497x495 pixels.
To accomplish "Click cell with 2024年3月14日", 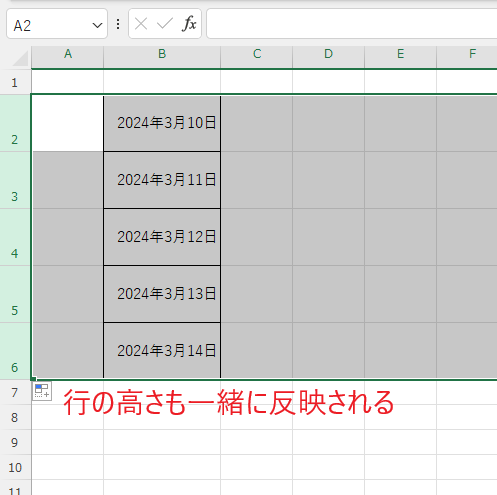I will (x=162, y=351).
